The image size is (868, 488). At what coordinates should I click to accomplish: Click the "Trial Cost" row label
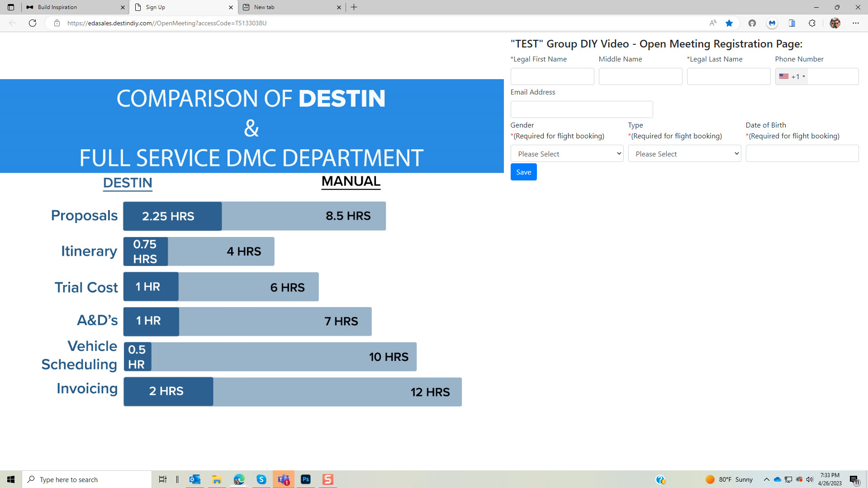[86, 287]
